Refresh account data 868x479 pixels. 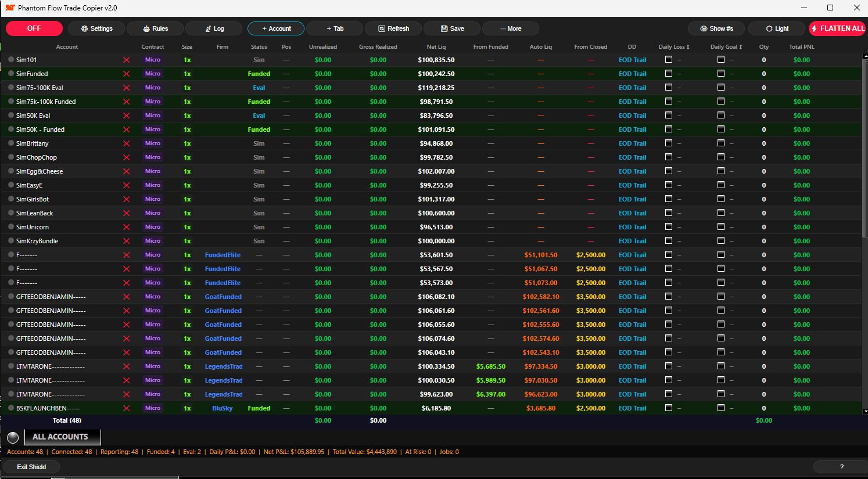[393, 28]
